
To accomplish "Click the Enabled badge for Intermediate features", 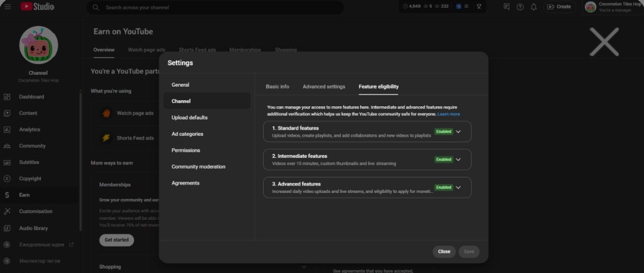I will 444,159.
